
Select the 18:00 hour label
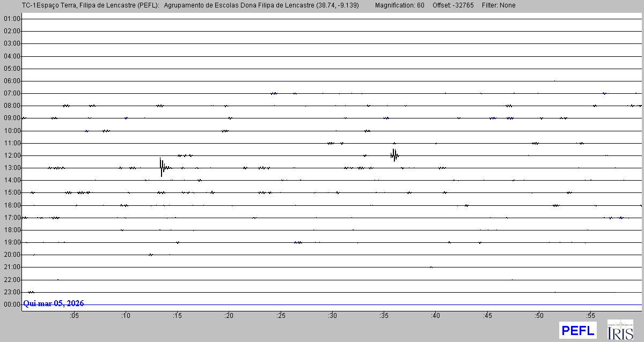(x=11, y=230)
